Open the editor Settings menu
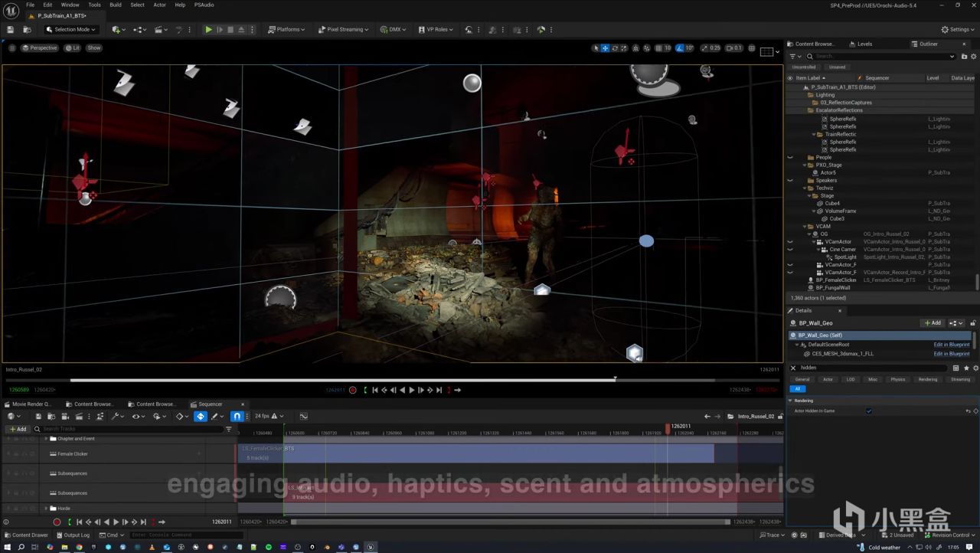Screen dimensions: 980x553 click(959, 29)
